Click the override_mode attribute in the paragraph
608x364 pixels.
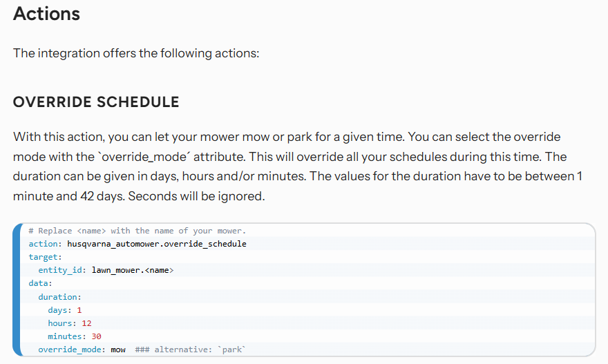pyautogui.click(x=144, y=157)
